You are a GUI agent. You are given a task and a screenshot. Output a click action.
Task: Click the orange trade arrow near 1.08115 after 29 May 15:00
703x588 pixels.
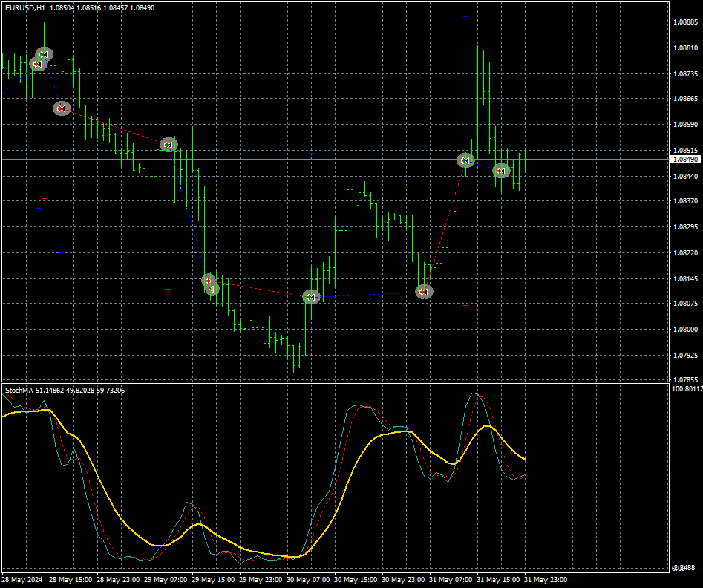(212, 289)
